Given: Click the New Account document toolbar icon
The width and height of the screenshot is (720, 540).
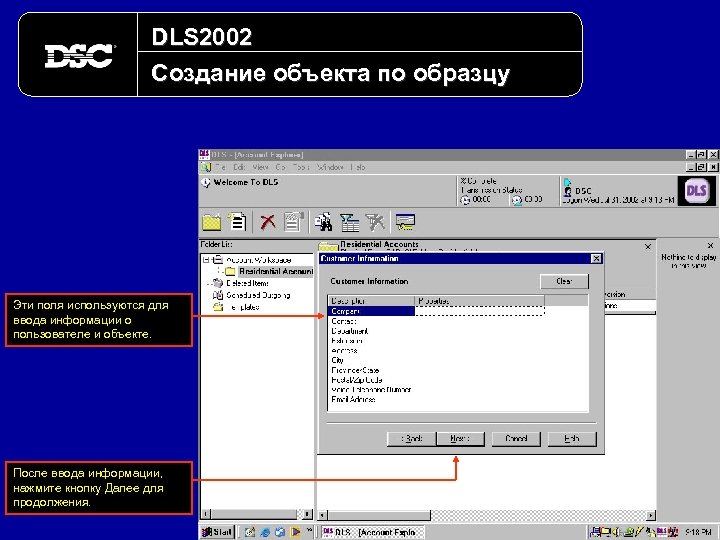Looking at the screenshot, I should click(x=237, y=222).
